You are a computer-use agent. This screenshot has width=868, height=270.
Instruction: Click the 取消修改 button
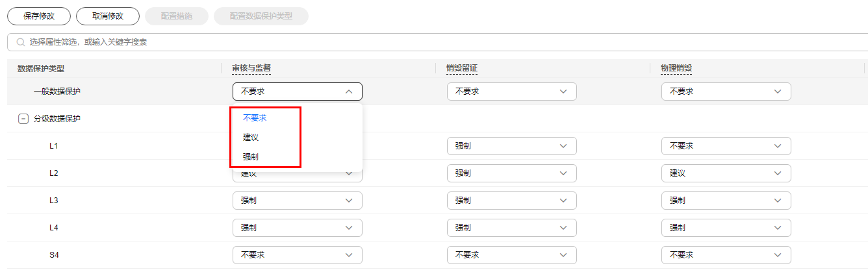coord(108,16)
